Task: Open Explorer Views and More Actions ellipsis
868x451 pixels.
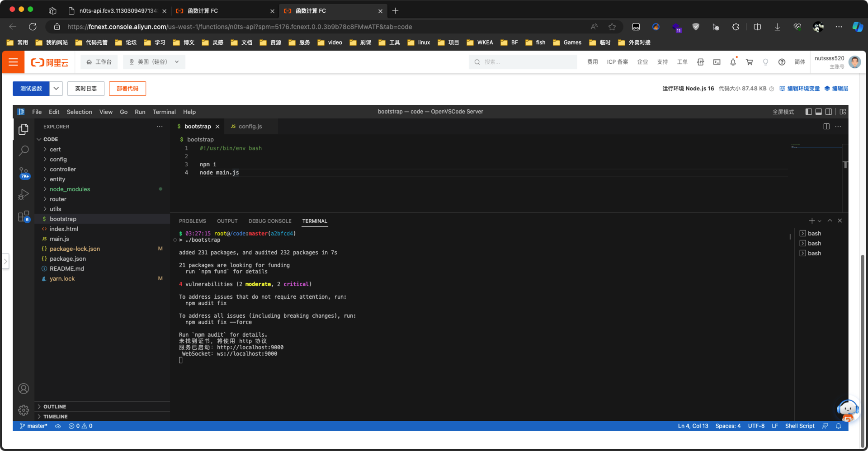Action: [x=160, y=127]
